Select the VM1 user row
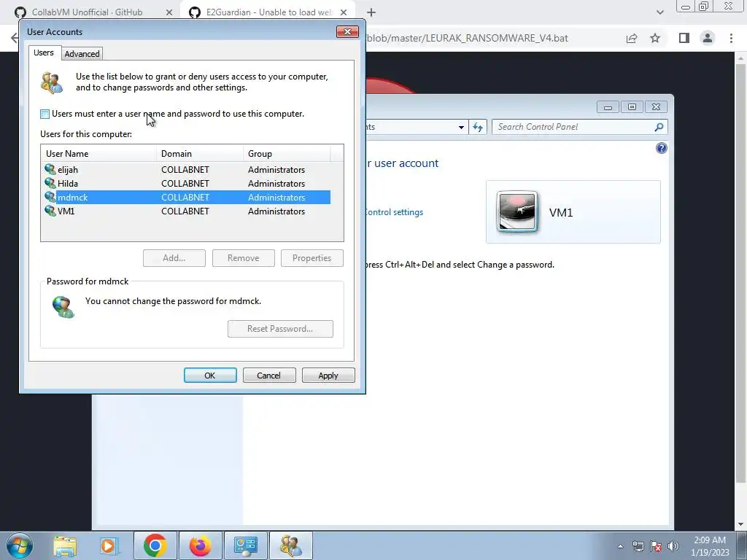This screenshot has height=560, width=747. click(186, 211)
